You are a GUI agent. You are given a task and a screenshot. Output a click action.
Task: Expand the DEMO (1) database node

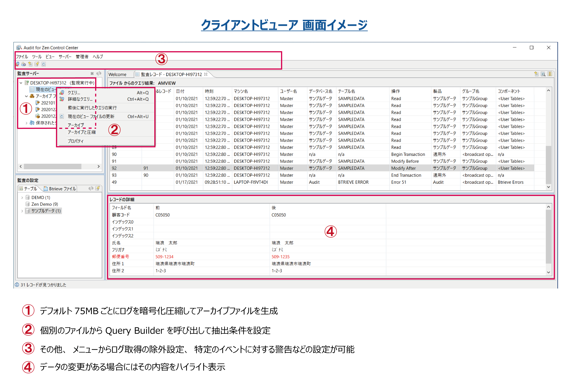[22, 198]
